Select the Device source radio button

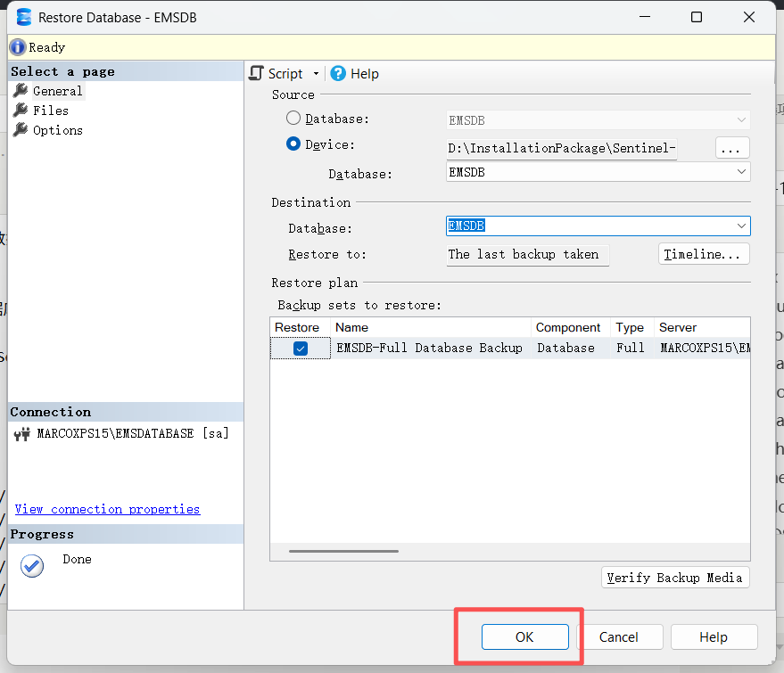pos(293,144)
